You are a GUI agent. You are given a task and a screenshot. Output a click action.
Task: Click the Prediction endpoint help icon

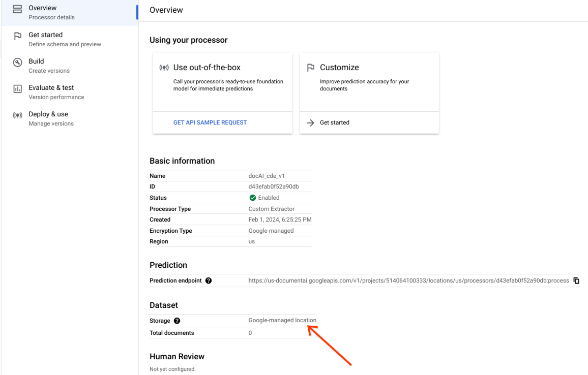tap(209, 280)
